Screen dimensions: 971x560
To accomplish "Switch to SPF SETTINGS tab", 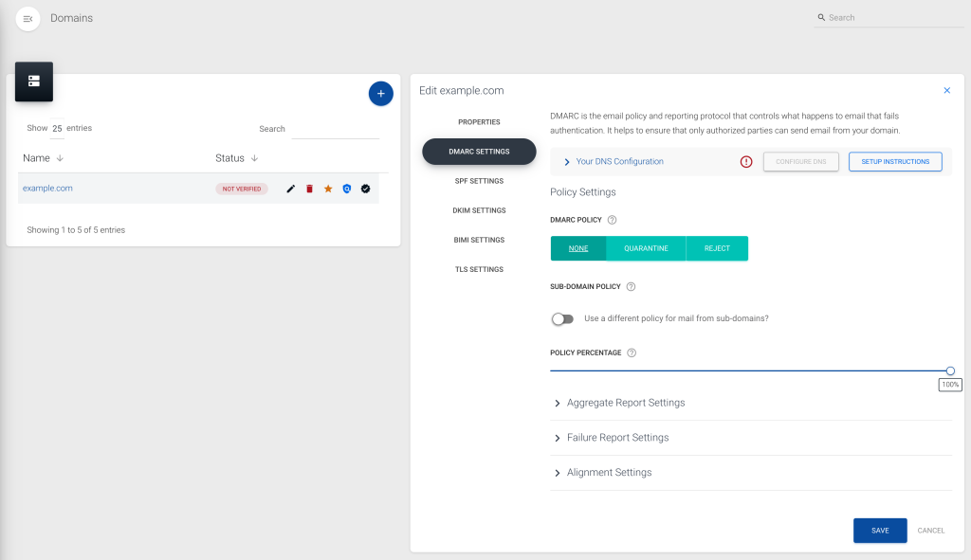I will (x=479, y=180).
